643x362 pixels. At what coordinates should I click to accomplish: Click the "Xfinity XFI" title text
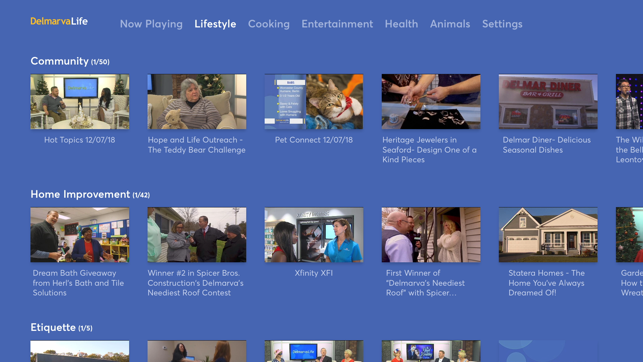(314, 273)
